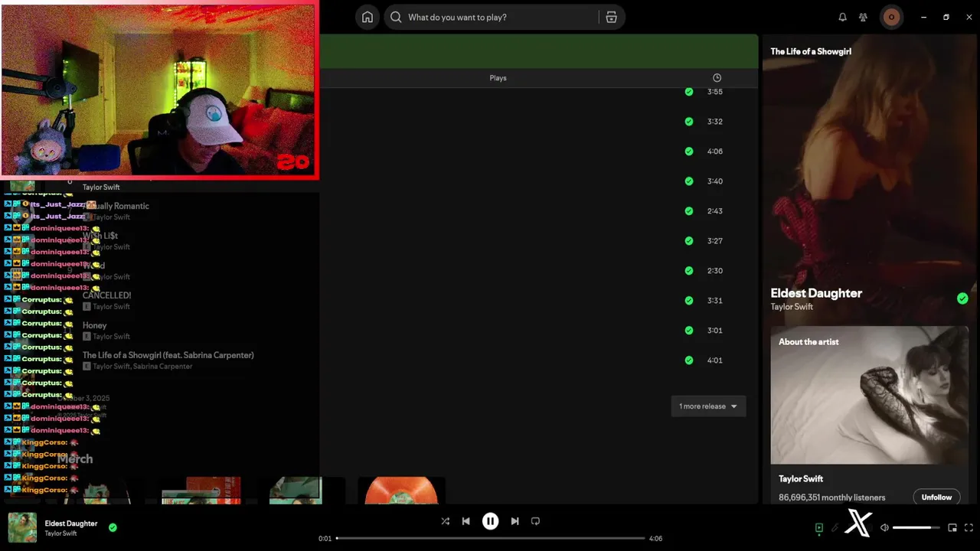Sort by the clock duration column icon
The height and width of the screenshot is (551, 980).
717,78
